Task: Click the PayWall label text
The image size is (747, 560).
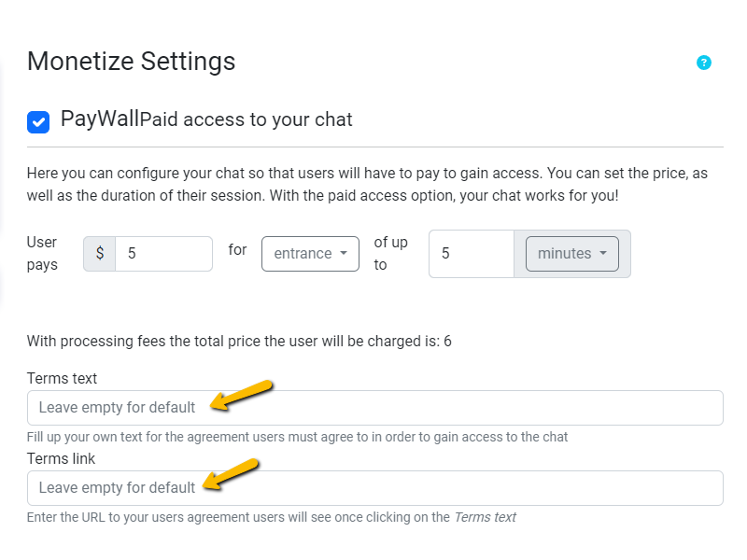Action: click(x=100, y=119)
